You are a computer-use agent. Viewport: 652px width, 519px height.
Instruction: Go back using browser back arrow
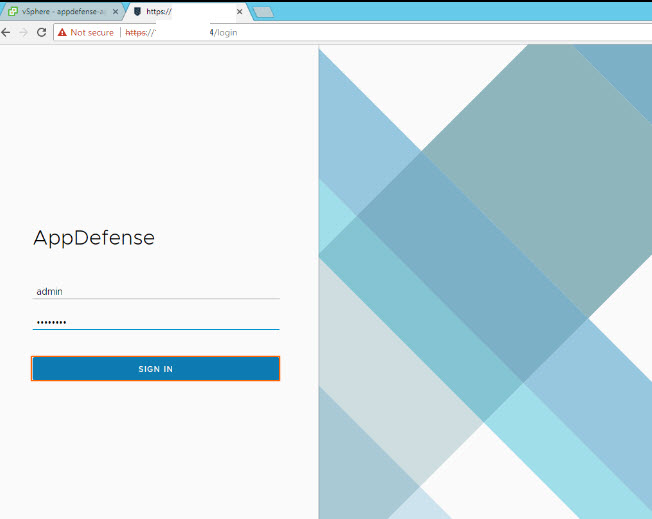point(6,32)
